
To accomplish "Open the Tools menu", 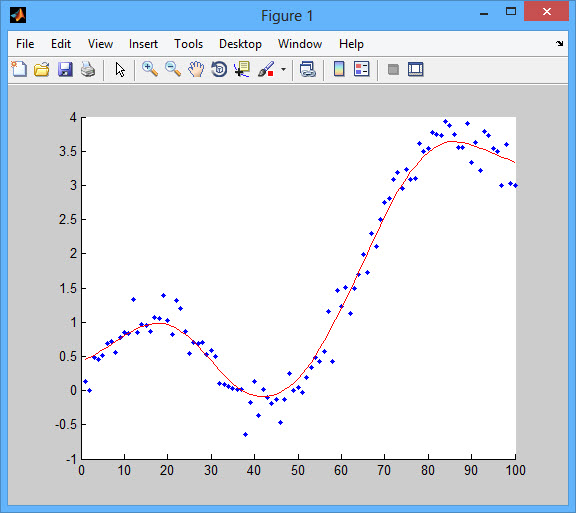I will [x=188, y=44].
